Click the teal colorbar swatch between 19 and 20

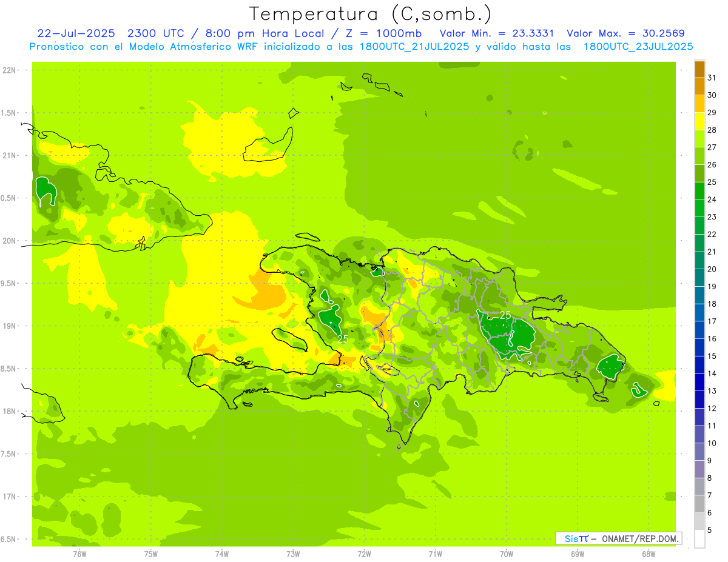(699, 278)
